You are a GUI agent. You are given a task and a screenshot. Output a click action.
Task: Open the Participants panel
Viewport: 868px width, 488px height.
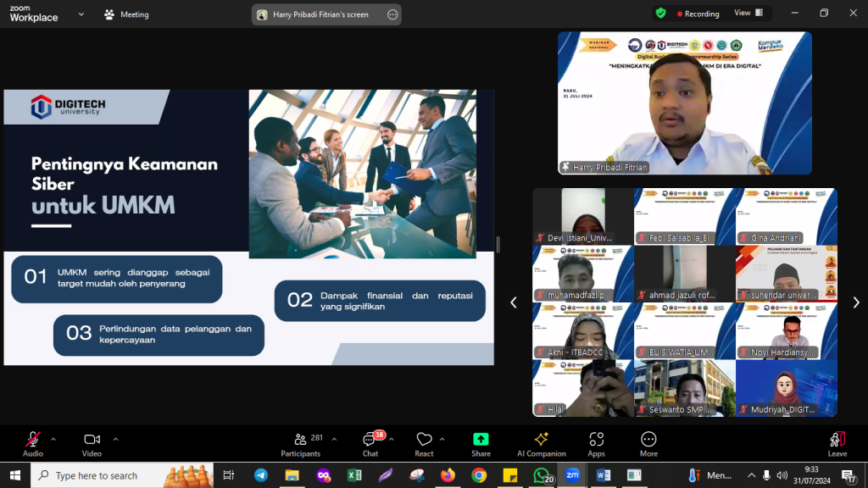300,444
